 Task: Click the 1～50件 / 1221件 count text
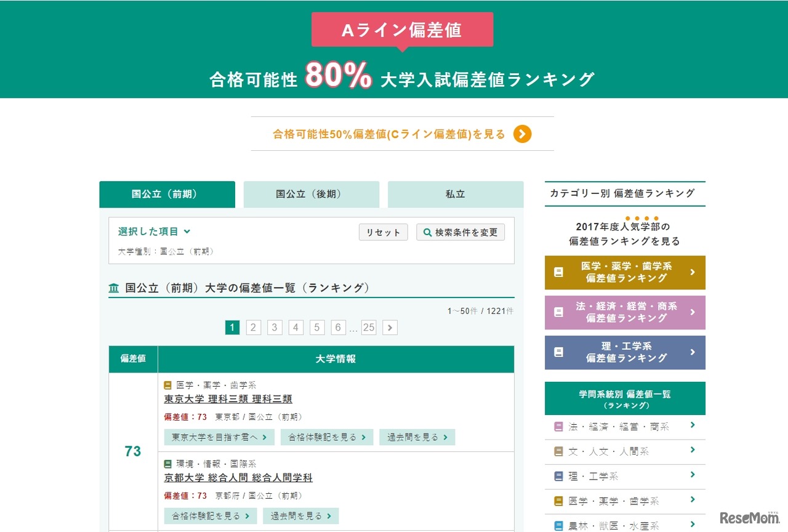[480, 311]
